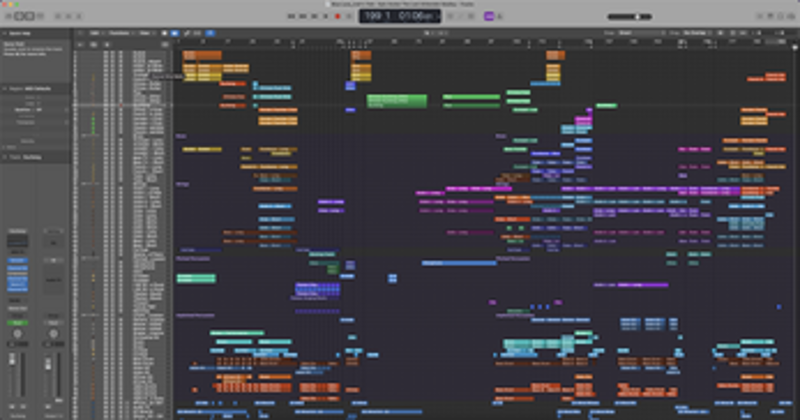This screenshot has height=420, width=800.
Task: Open the Edit menu in tracks area
Action: 95,33
